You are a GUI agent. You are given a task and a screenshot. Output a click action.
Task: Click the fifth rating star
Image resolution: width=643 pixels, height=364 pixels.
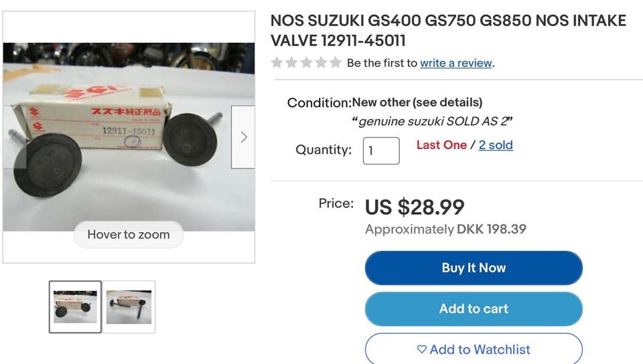click(x=335, y=63)
